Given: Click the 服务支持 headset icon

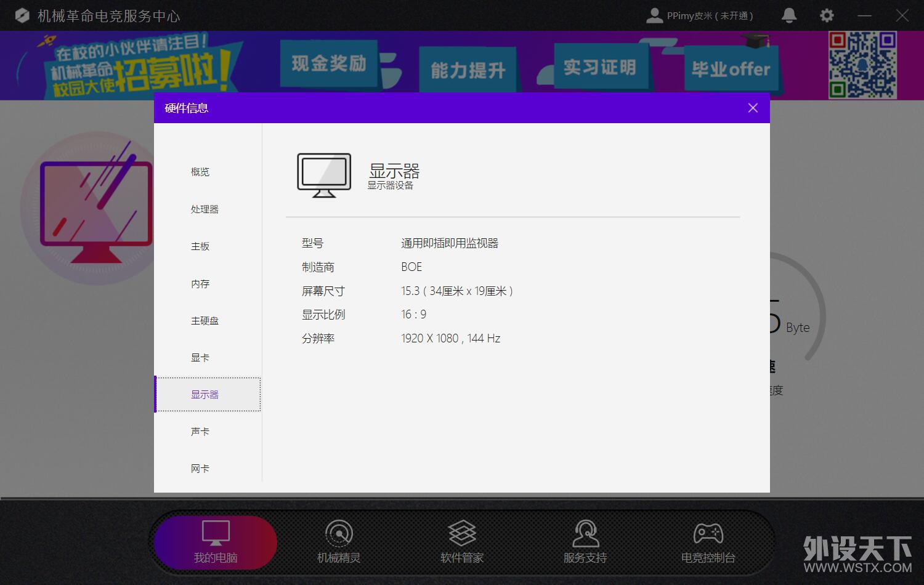Looking at the screenshot, I should pyautogui.click(x=585, y=533).
